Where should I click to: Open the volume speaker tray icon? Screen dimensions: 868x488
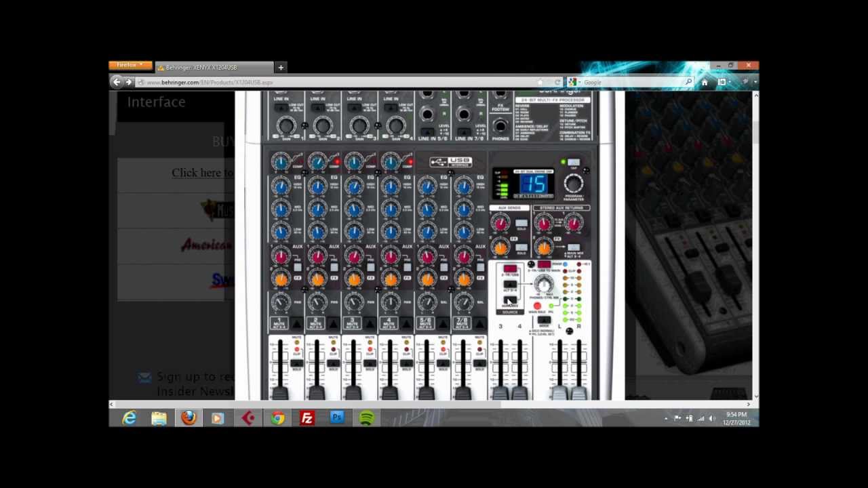711,419
